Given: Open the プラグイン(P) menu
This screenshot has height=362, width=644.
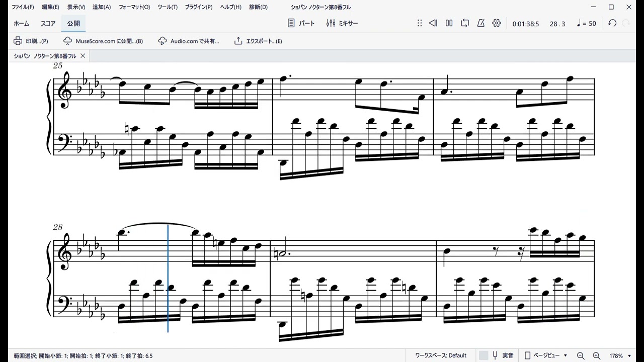Looking at the screenshot, I should click(x=199, y=7).
